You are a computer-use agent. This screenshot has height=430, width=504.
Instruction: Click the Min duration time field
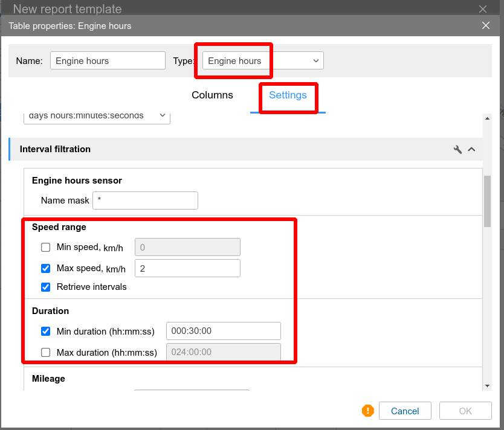(x=223, y=331)
